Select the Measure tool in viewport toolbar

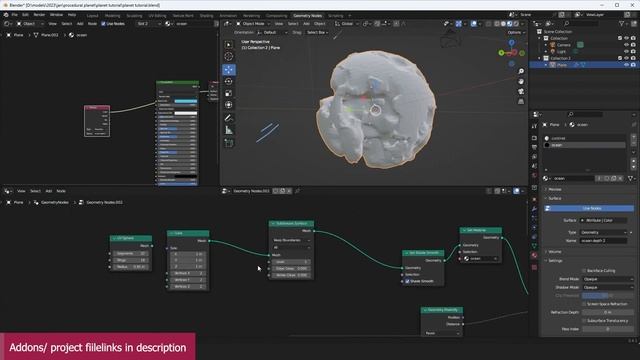pyautogui.click(x=229, y=130)
